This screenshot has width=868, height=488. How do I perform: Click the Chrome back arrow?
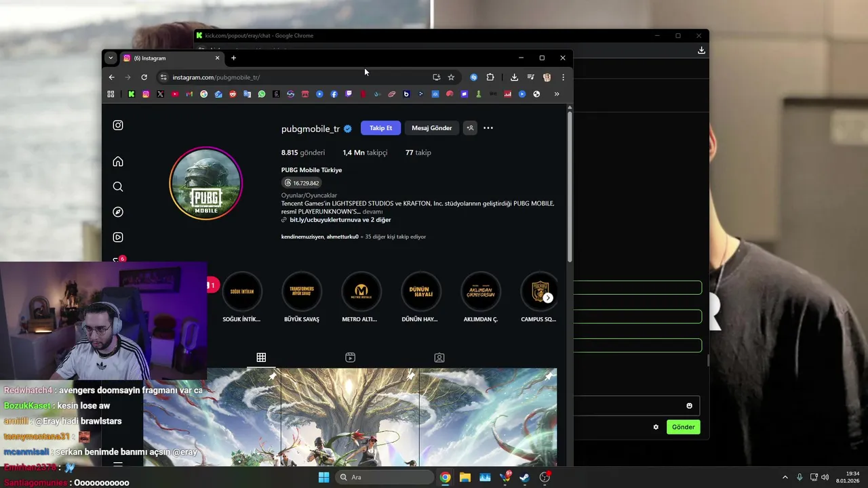point(112,77)
